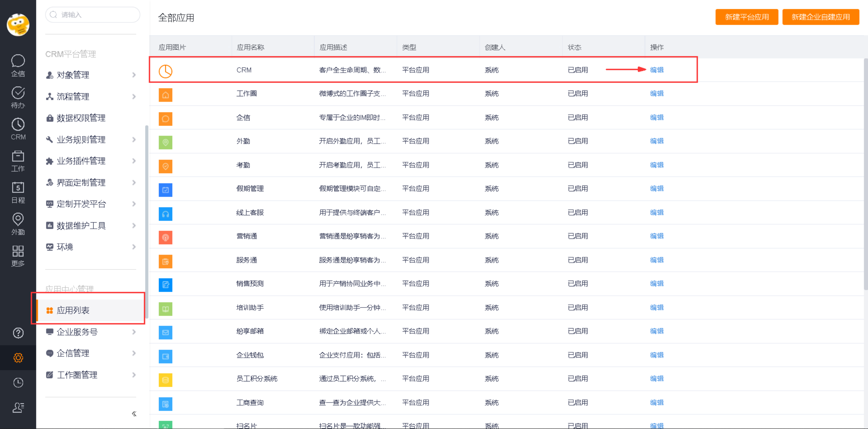Click 员工积分系统 app name cell
This screenshot has width=868, height=429.
coord(257,379)
